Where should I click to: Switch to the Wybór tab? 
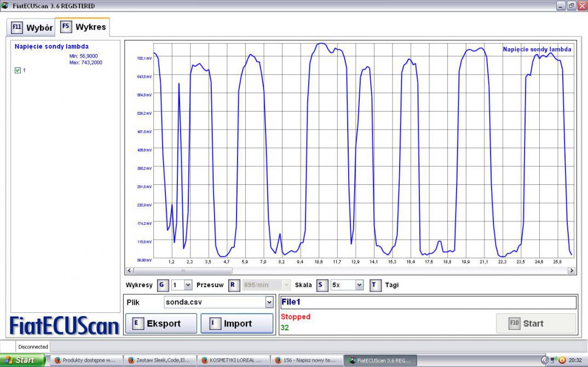pyautogui.click(x=32, y=27)
